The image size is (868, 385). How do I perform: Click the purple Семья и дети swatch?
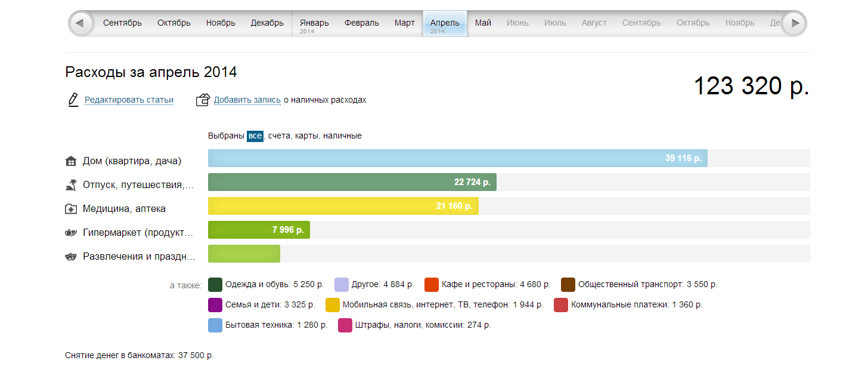click(215, 305)
